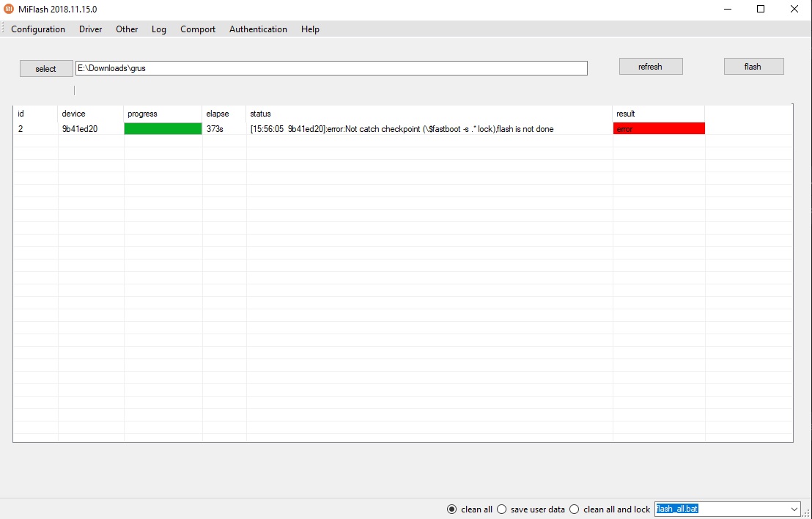Click the flash button
The height and width of the screenshot is (519, 812).
tap(753, 66)
